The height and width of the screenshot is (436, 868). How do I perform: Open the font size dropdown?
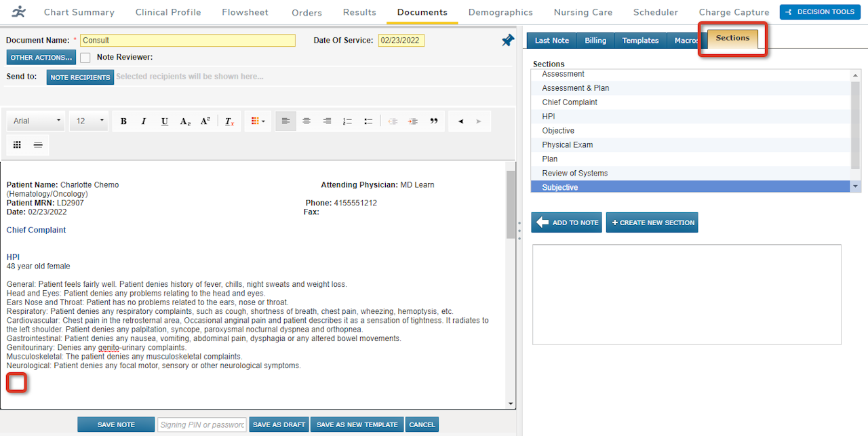(x=88, y=121)
